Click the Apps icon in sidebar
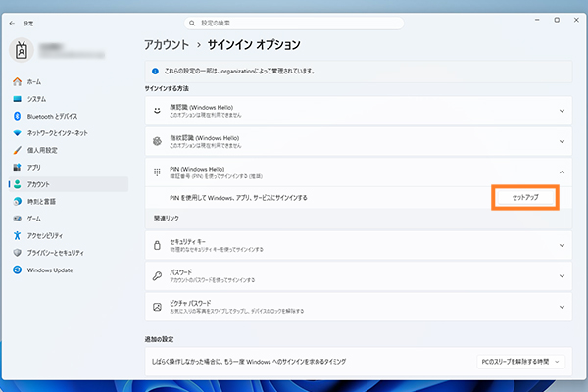Image resolution: width=588 pixels, height=392 pixels. coord(18,168)
